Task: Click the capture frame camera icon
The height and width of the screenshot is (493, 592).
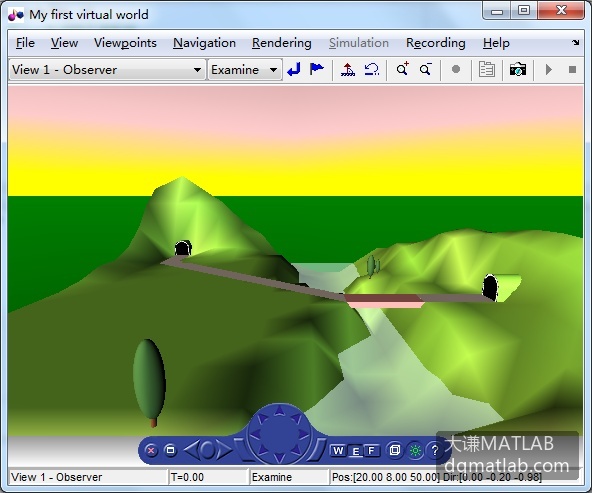Action: 518,70
